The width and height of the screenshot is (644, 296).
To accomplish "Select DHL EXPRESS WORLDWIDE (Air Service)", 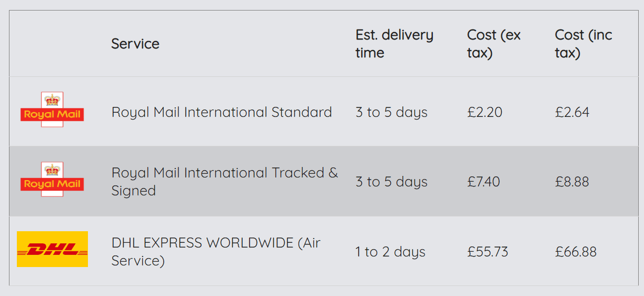I will [216, 252].
